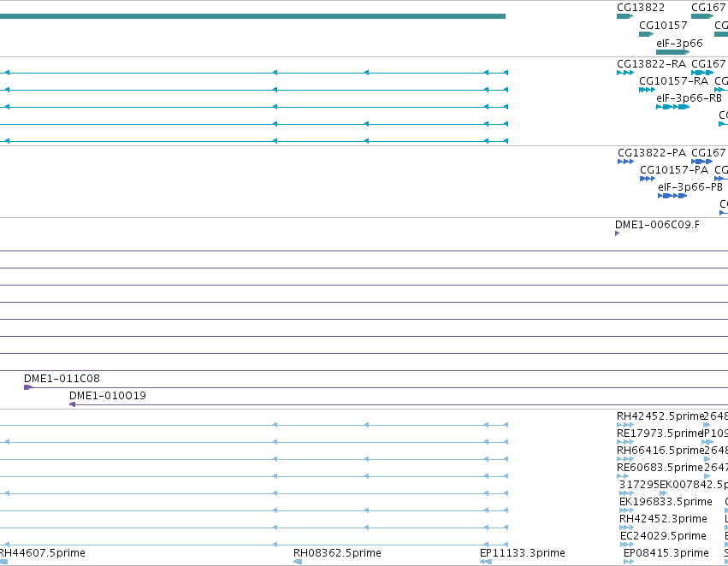Click the CG10157-RA transcript arrow glyph
The height and width of the screenshot is (566, 728).
(648, 90)
